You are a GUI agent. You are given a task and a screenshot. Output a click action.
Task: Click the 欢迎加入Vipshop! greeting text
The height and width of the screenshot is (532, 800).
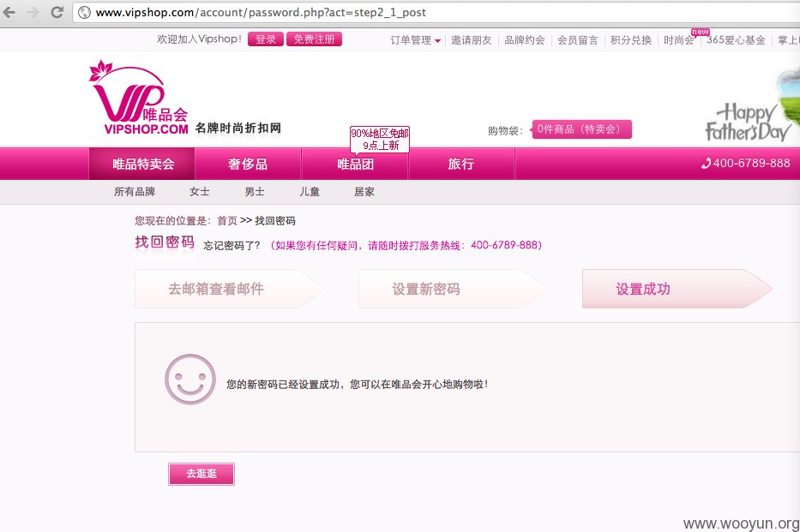tap(199, 39)
